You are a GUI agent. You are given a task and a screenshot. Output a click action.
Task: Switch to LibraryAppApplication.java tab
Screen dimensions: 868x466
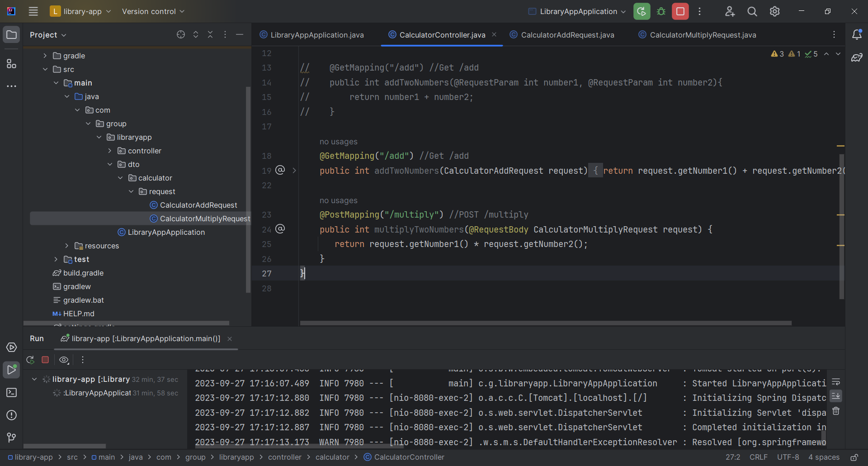coord(312,35)
